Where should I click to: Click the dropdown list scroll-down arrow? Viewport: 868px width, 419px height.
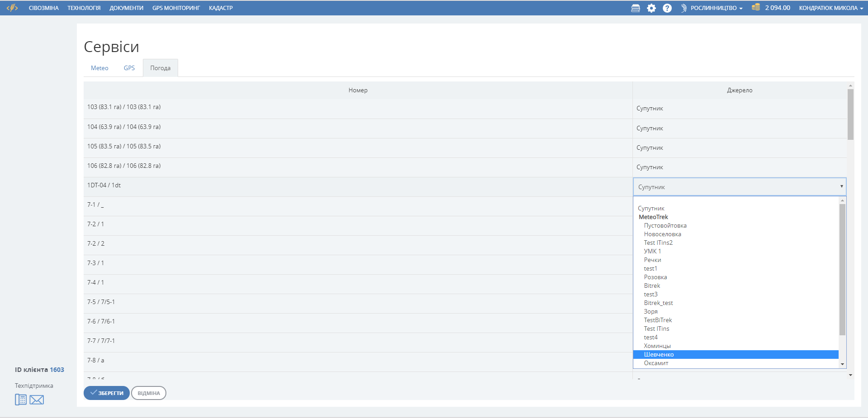pos(842,364)
